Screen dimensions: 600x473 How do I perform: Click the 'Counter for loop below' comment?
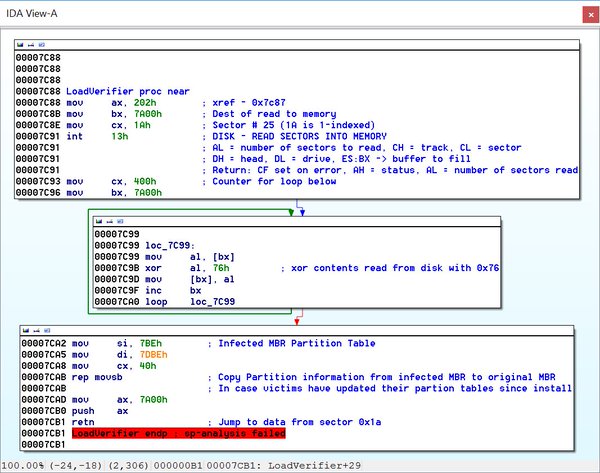pyautogui.click(x=274, y=181)
